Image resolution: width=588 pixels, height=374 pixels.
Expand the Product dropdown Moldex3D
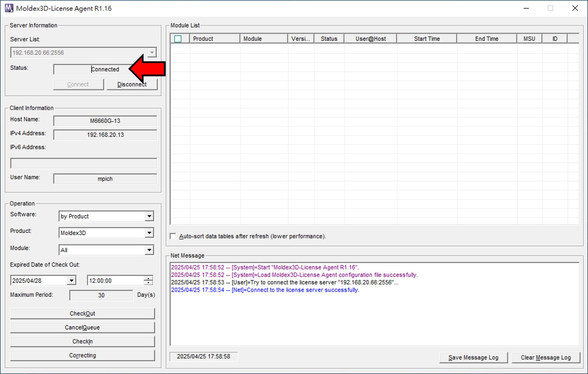pyautogui.click(x=149, y=233)
